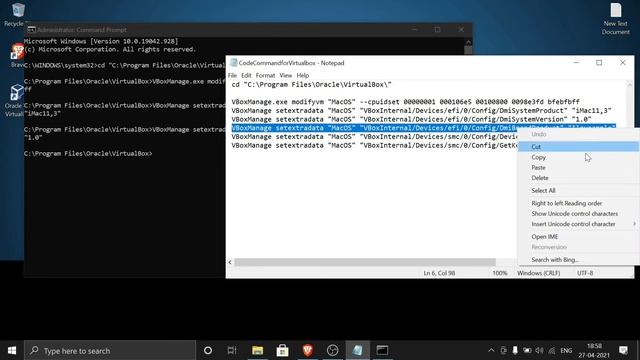The height and width of the screenshot is (360, 640).
Task: Open Brave browser from the taskbar
Action: click(308, 350)
